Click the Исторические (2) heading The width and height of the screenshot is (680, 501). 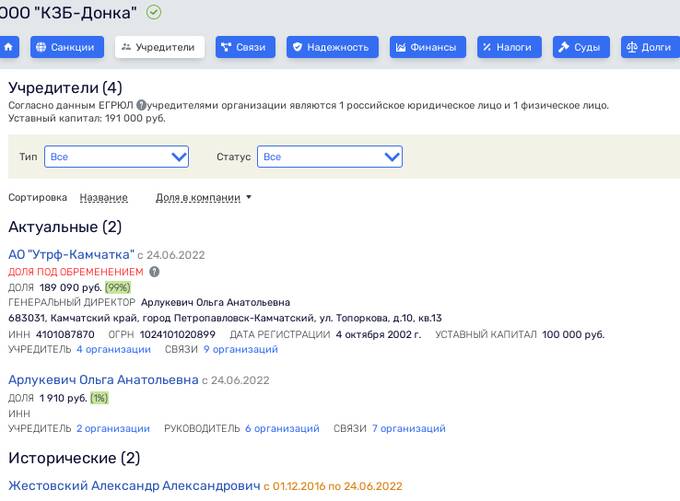[x=74, y=458]
